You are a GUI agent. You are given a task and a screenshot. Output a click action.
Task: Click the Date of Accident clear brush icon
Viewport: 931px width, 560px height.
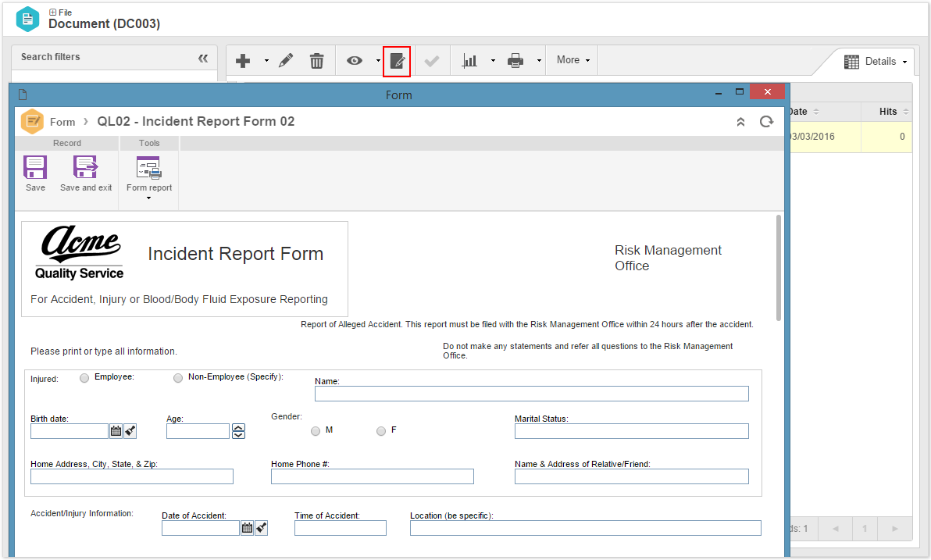261,528
